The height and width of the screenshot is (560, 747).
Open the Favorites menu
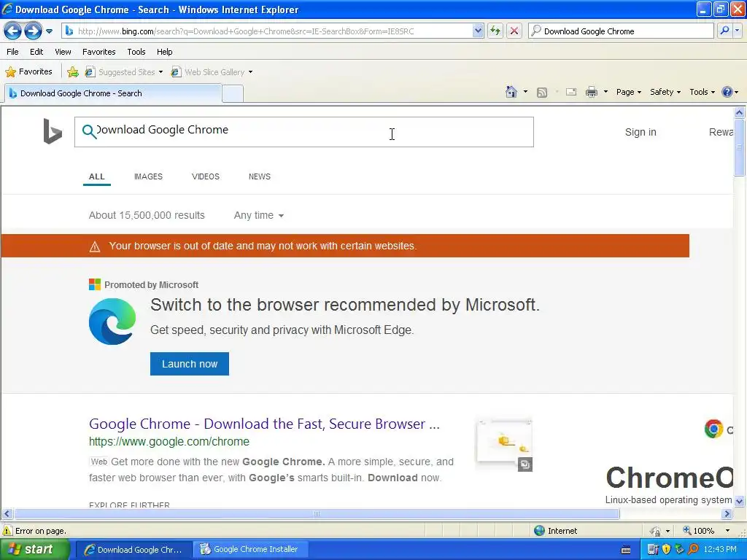coord(99,52)
